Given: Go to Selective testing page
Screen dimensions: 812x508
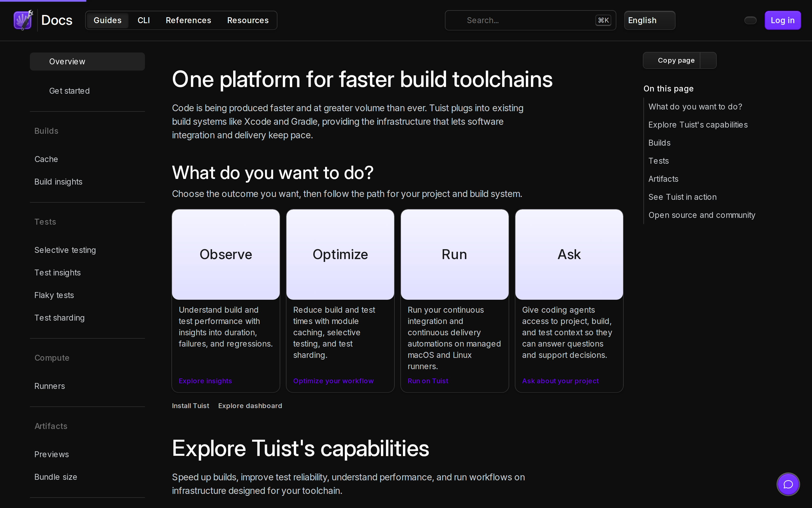Looking at the screenshot, I should (65, 250).
